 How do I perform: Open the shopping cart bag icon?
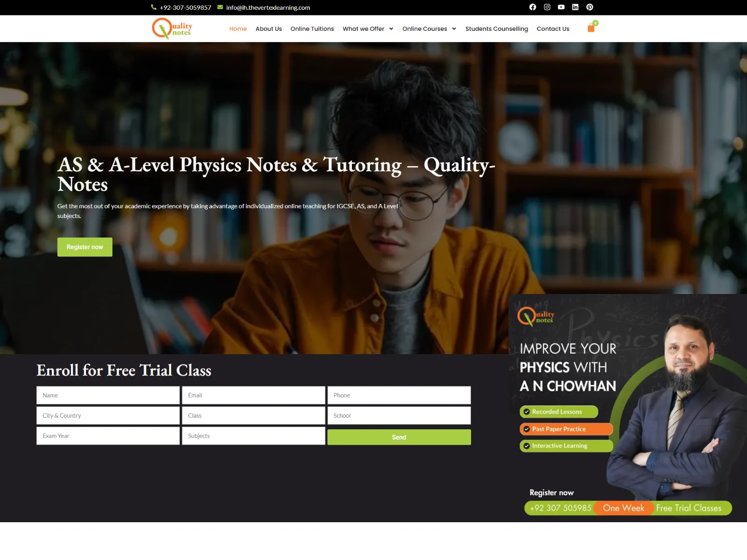click(x=591, y=28)
